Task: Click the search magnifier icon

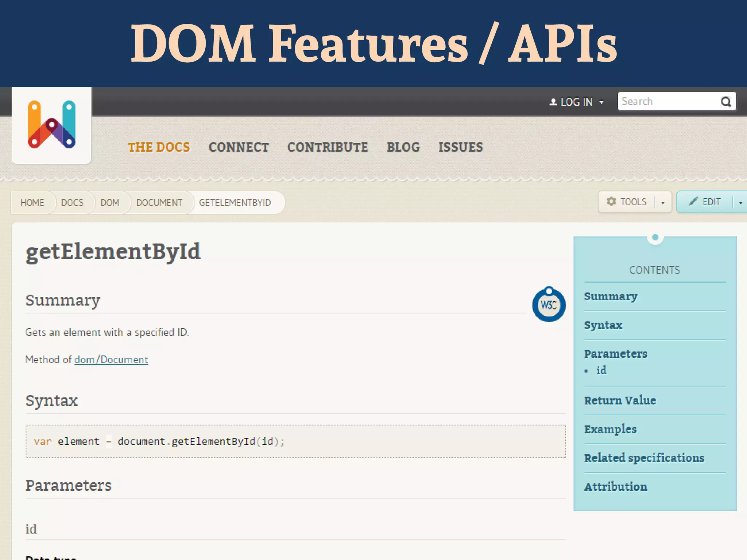Action: pos(726,102)
